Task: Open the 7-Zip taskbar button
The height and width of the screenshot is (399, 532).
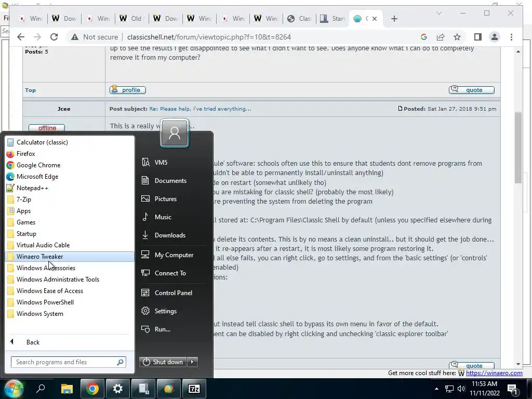Action: click(194, 389)
